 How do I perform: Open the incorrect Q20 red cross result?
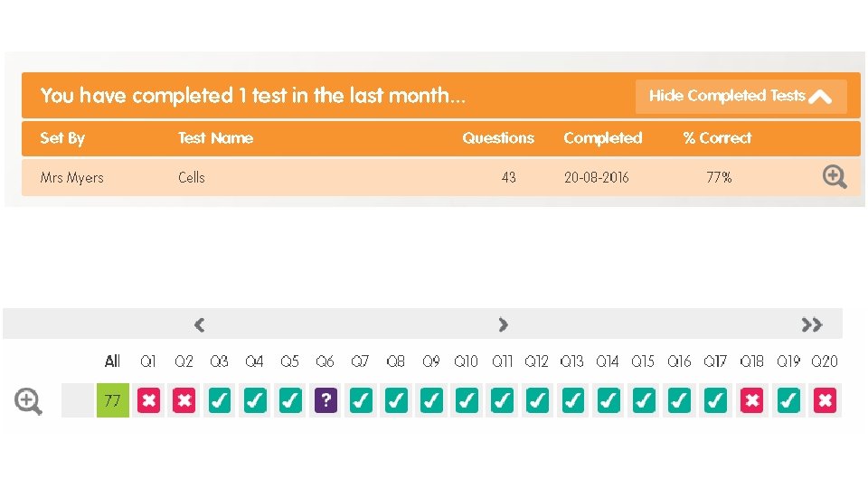point(824,400)
